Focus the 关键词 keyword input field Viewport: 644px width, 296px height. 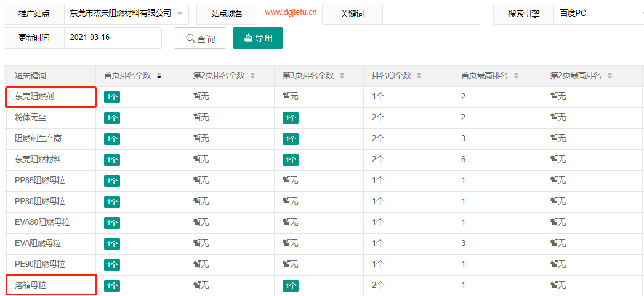point(431,14)
